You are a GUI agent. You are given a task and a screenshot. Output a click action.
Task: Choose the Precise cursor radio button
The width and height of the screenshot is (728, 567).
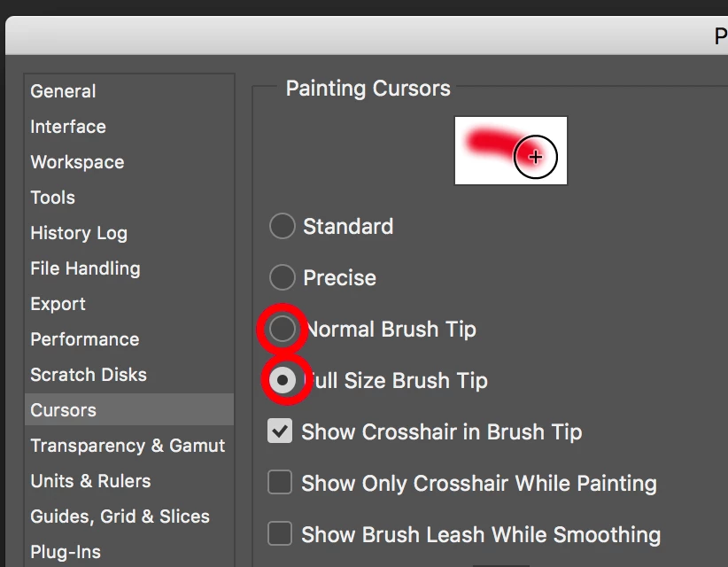coord(283,277)
